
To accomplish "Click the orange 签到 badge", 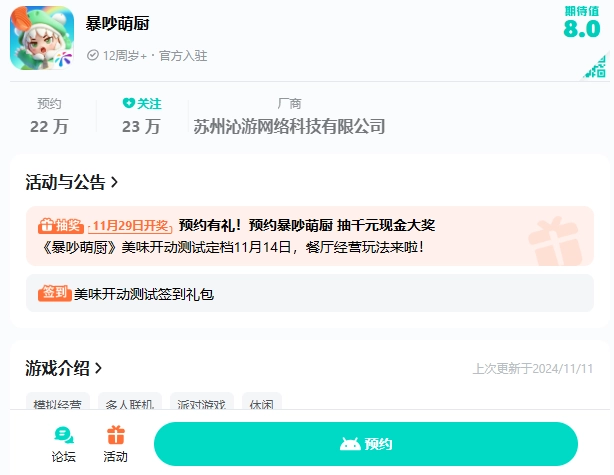I will 55,294.
